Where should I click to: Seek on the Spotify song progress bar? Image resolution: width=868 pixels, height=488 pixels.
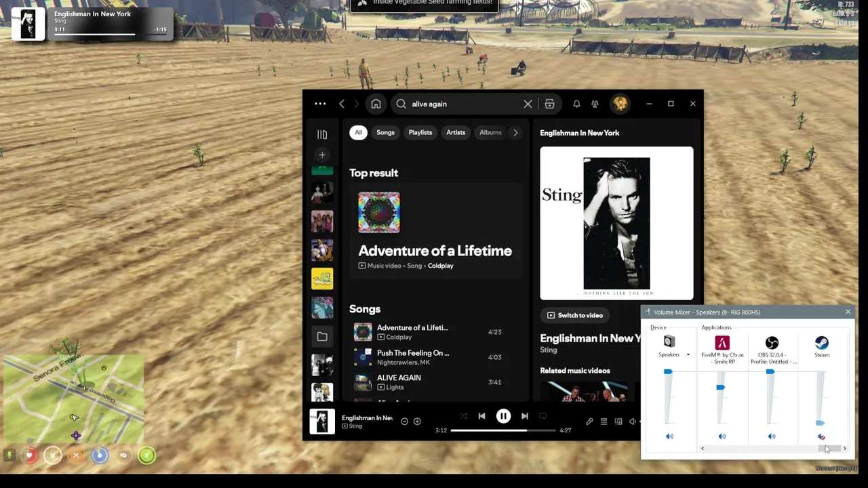tap(503, 430)
